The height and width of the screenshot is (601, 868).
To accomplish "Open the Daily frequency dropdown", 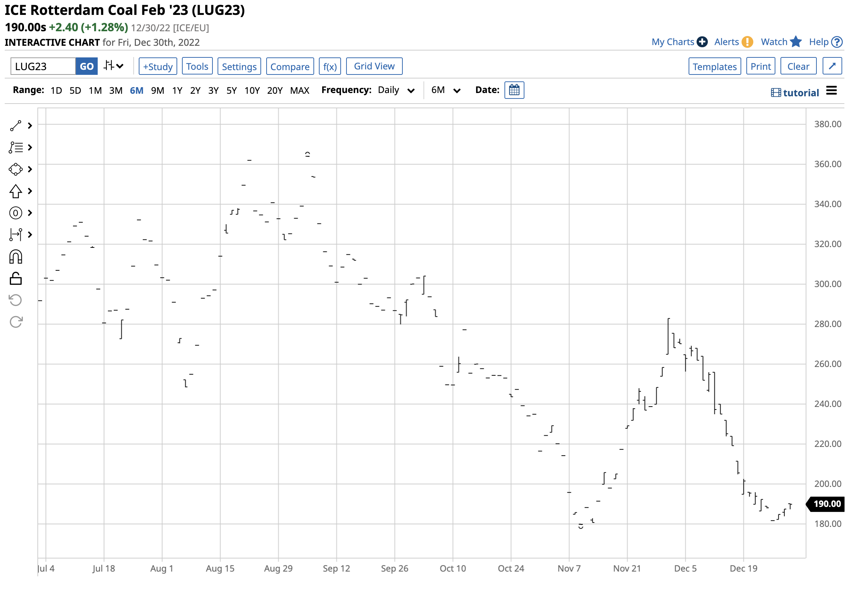I will (x=396, y=90).
